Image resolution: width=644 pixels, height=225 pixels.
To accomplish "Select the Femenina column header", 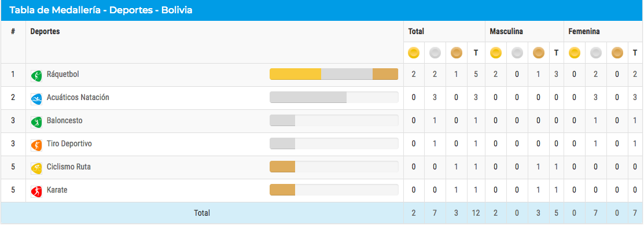I will (584, 32).
